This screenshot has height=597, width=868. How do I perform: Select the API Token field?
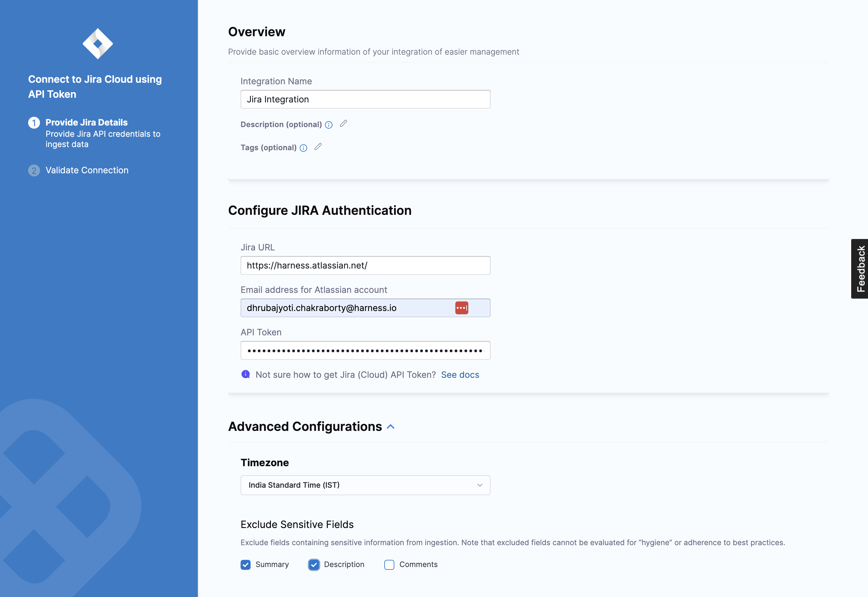coord(365,350)
